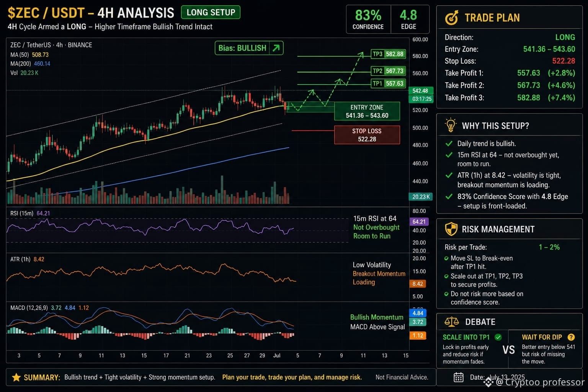Image resolution: width=588 pixels, height=392 pixels.
Task: Click the bullet beside 'Do not risk more'
Action: tap(446, 294)
